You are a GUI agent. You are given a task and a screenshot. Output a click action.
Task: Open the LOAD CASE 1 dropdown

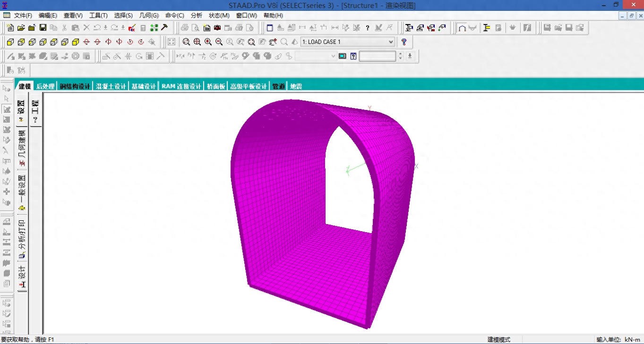pos(391,42)
